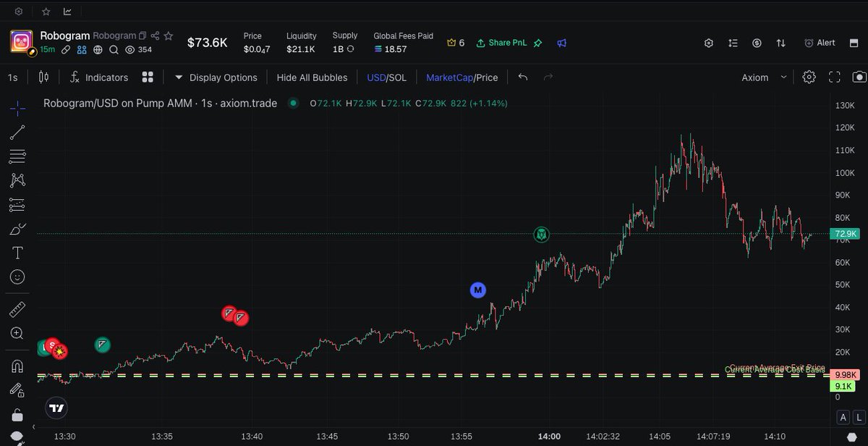Open the token link chain icon
The image size is (868, 446).
[x=66, y=50]
